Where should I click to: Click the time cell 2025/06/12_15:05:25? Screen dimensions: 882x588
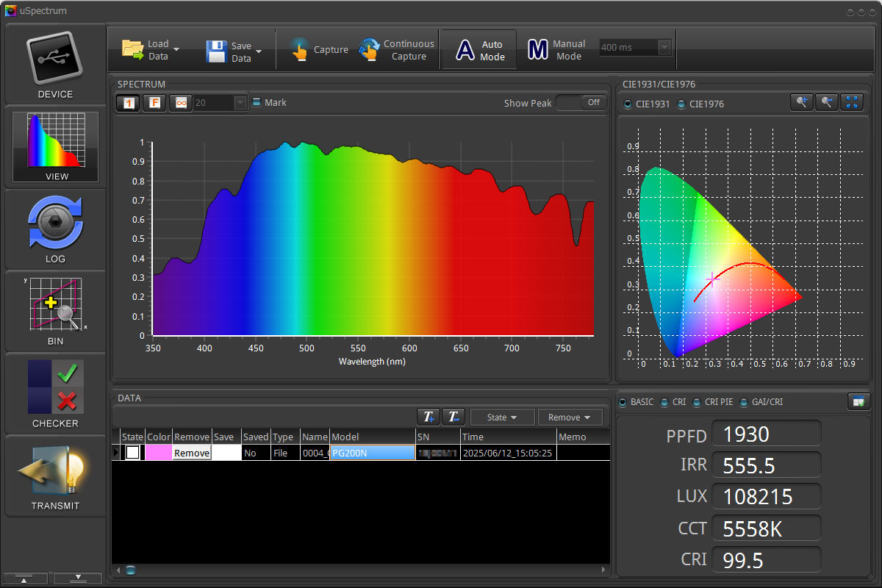(x=508, y=453)
